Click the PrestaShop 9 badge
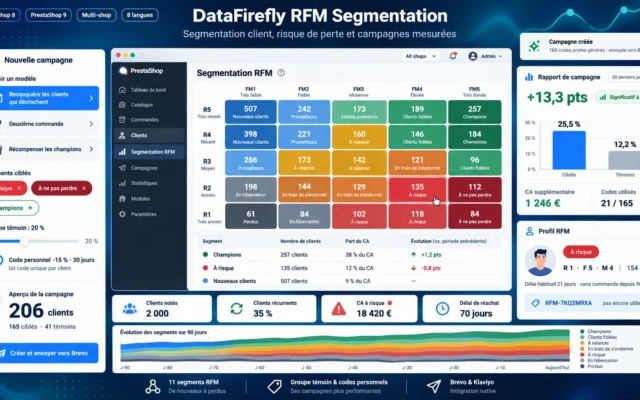The image size is (640, 400). click(x=48, y=15)
